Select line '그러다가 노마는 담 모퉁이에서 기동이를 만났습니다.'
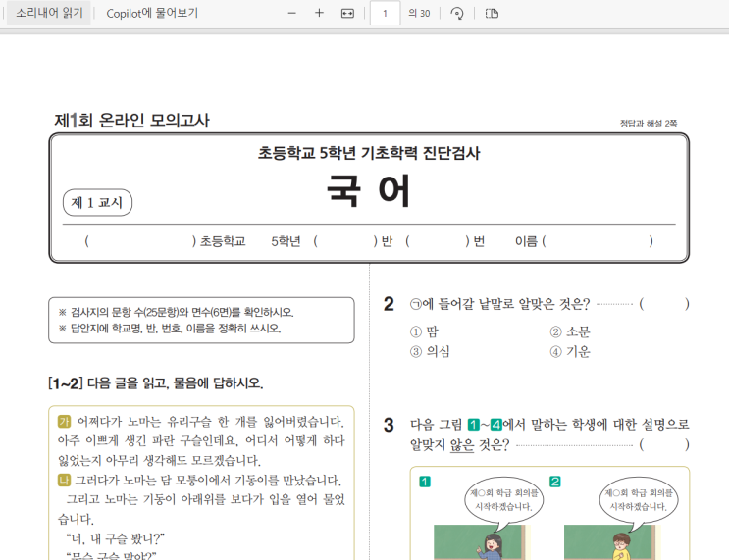Viewport: 729px width, 560px height. click(x=208, y=480)
